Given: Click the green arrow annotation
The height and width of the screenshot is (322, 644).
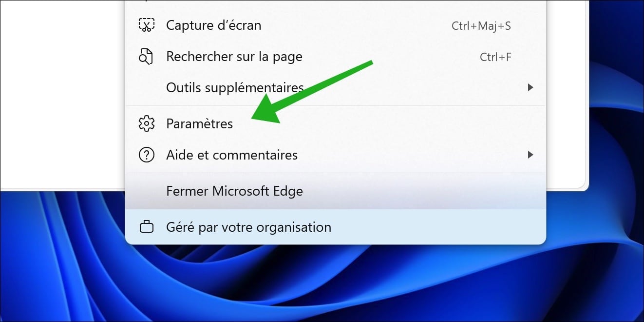Looking at the screenshot, I should pos(312,92).
